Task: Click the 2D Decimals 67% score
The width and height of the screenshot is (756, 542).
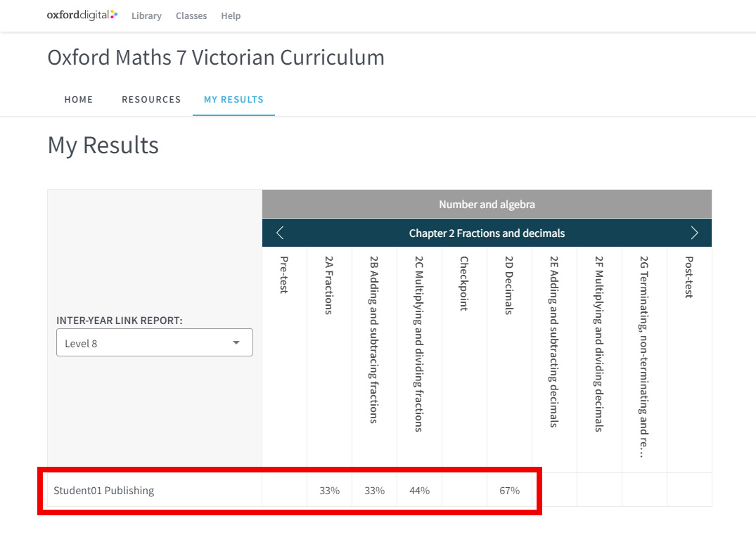Action: coord(509,491)
